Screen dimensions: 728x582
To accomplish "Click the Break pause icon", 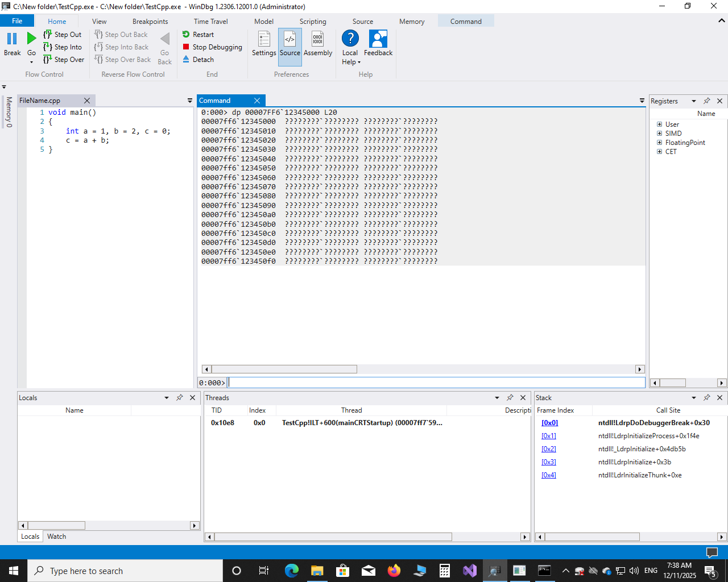I will tap(12, 39).
